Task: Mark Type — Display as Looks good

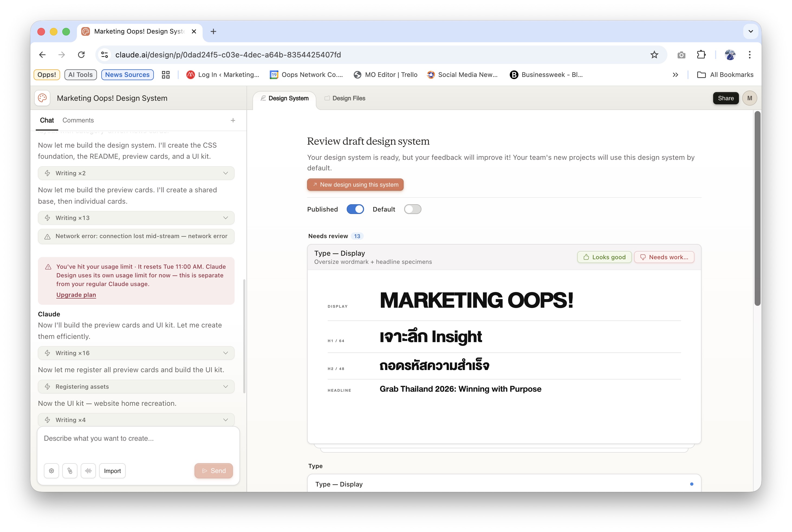Action: click(x=604, y=257)
